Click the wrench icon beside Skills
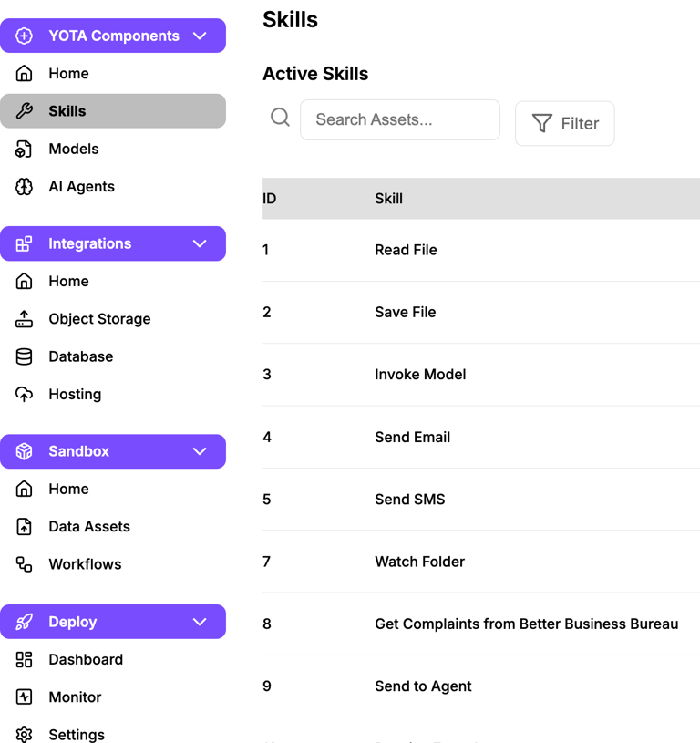Image resolution: width=700 pixels, height=743 pixels. pyautogui.click(x=25, y=111)
